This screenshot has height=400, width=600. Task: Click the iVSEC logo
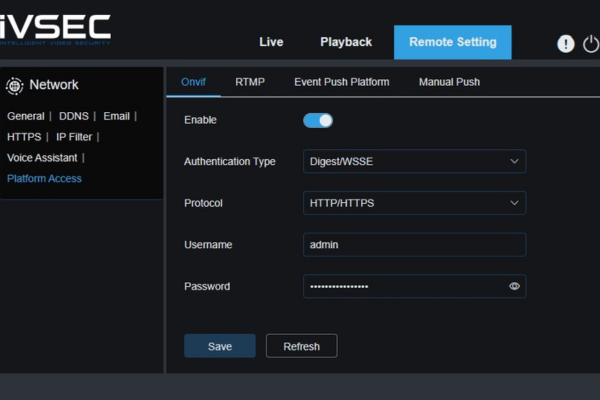[x=55, y=30]
